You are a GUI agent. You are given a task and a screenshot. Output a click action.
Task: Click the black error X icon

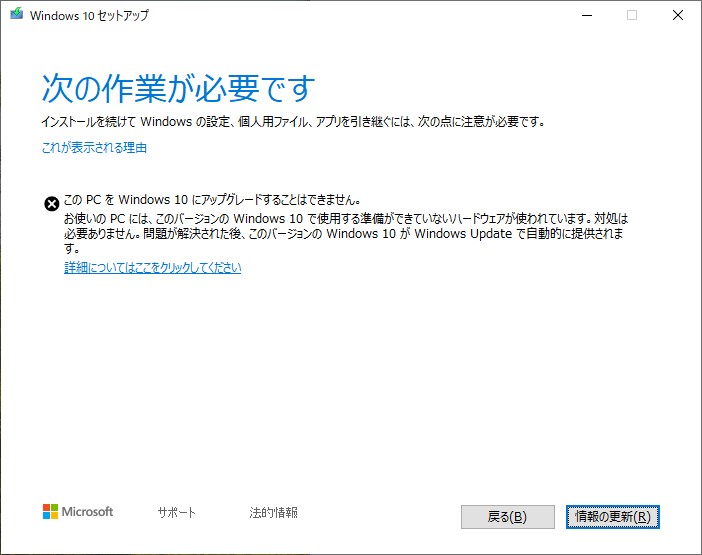(x=51, y=204)
